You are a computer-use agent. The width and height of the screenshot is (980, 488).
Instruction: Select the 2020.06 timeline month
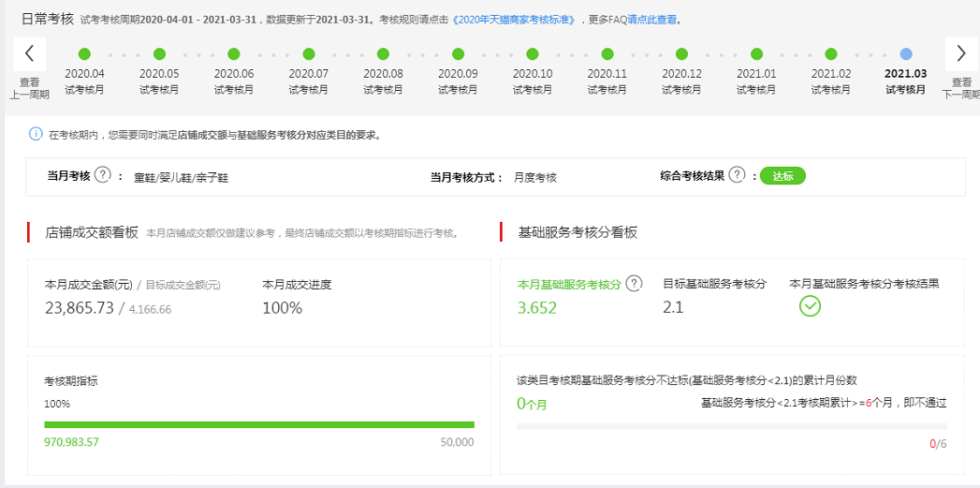[234, 54]
